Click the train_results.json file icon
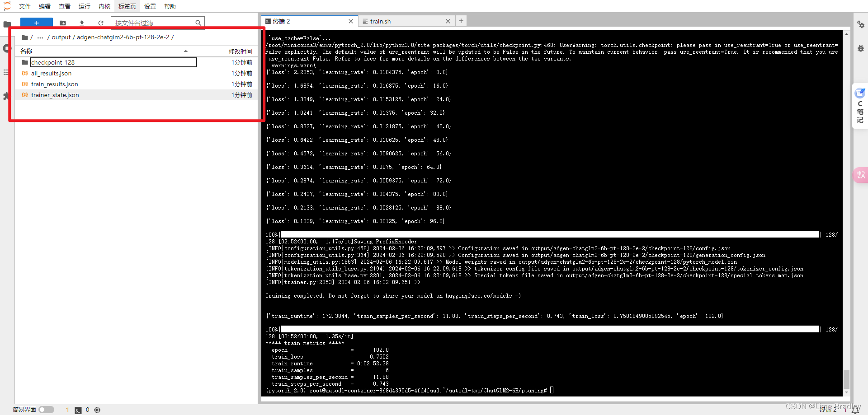 (25, 84)
